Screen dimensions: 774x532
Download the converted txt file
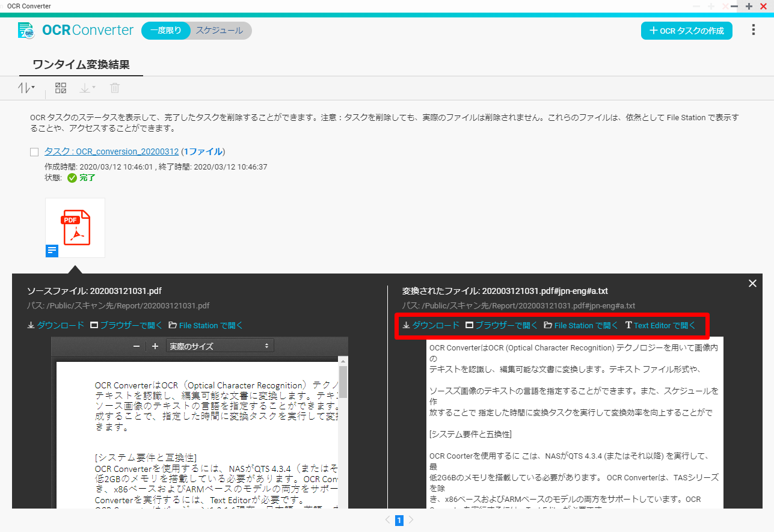431,325
